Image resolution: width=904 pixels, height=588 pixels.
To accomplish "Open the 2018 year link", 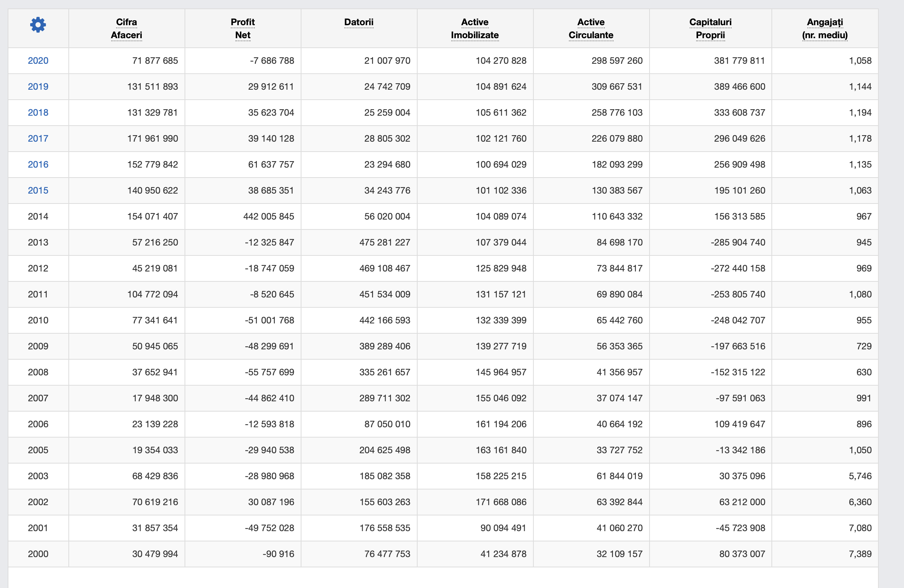I will tap(38, 113).
